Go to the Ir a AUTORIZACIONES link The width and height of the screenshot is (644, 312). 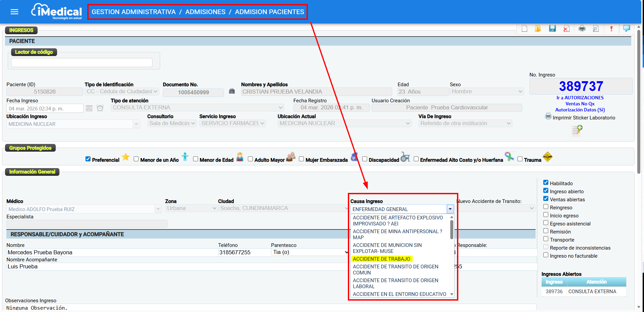coord(580,98)
